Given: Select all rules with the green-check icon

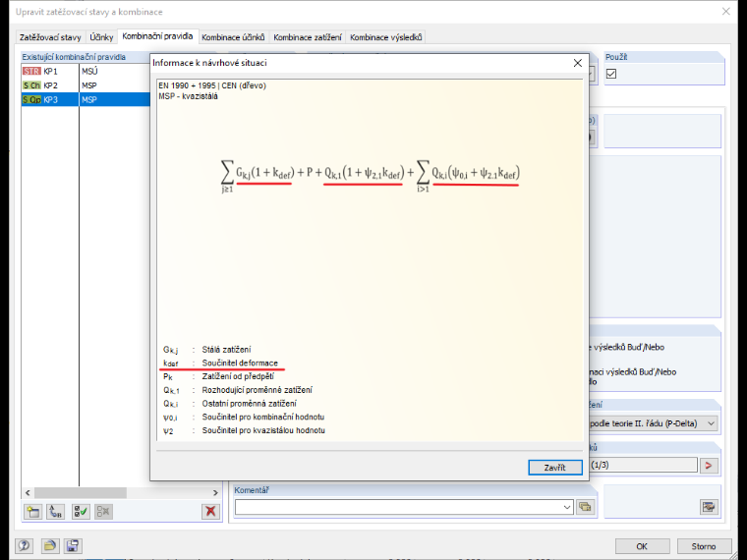Looking at the screenshot, I should click(x=81, y=512).
